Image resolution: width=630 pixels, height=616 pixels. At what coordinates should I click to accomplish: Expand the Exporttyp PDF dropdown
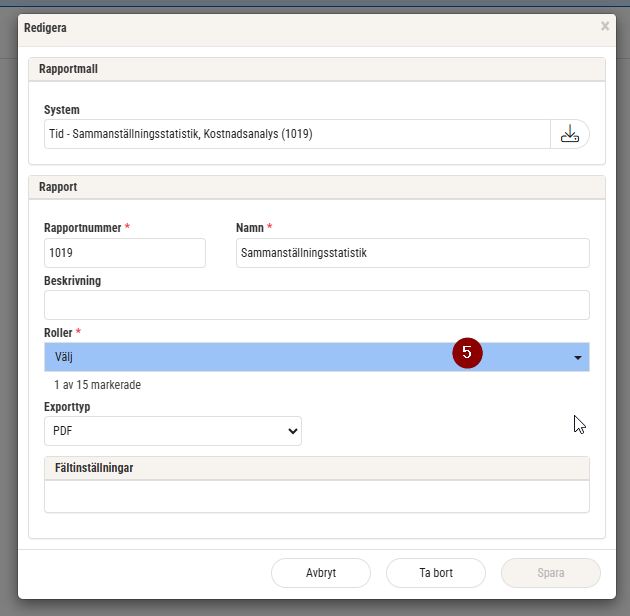tap(173, 431)
